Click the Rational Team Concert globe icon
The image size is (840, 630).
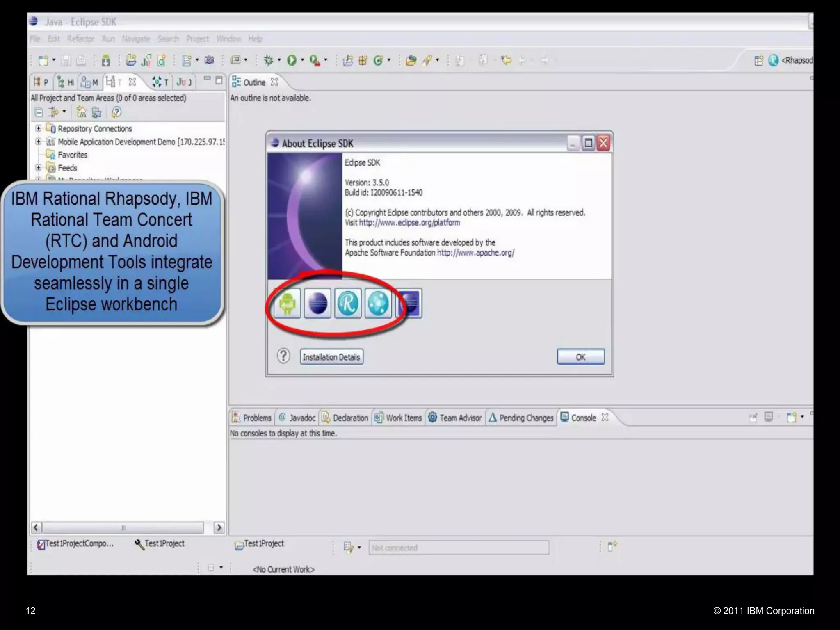click(x=378, y=304)
